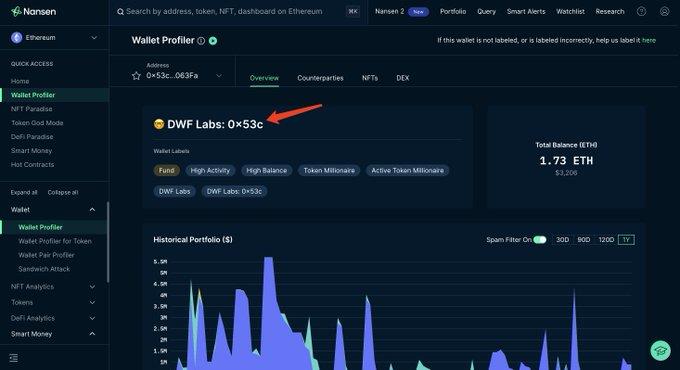Screen dimensions: 680x370
Task: Toggle the Spam Filter switch off
Action: (540, 240)
